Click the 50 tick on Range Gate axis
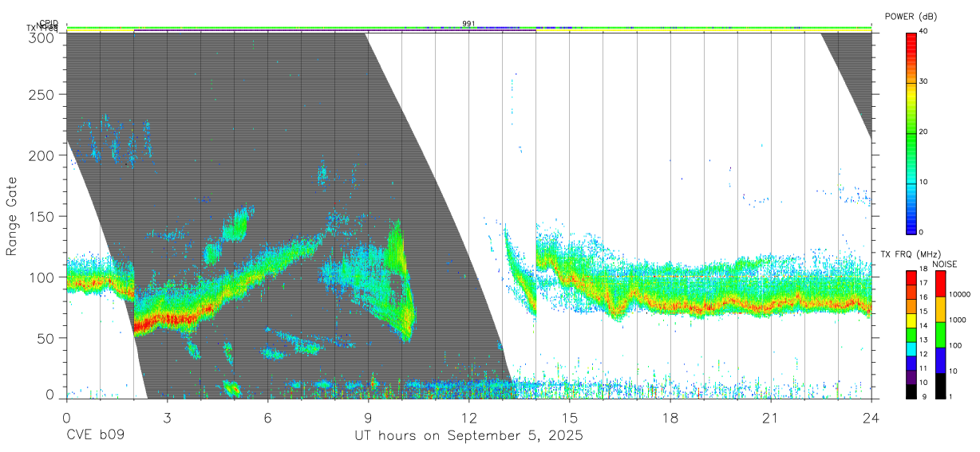The image size is (980, 452). pos(45,338)
